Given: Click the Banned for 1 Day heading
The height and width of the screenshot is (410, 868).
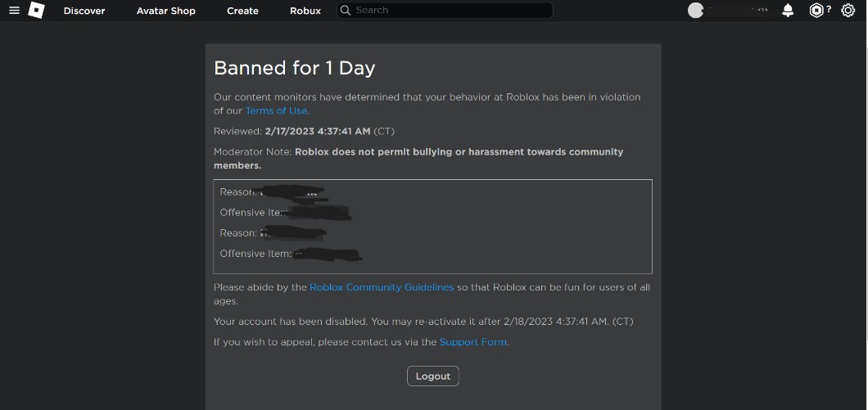Looking at the screenshot, I should tap(295, 68).
